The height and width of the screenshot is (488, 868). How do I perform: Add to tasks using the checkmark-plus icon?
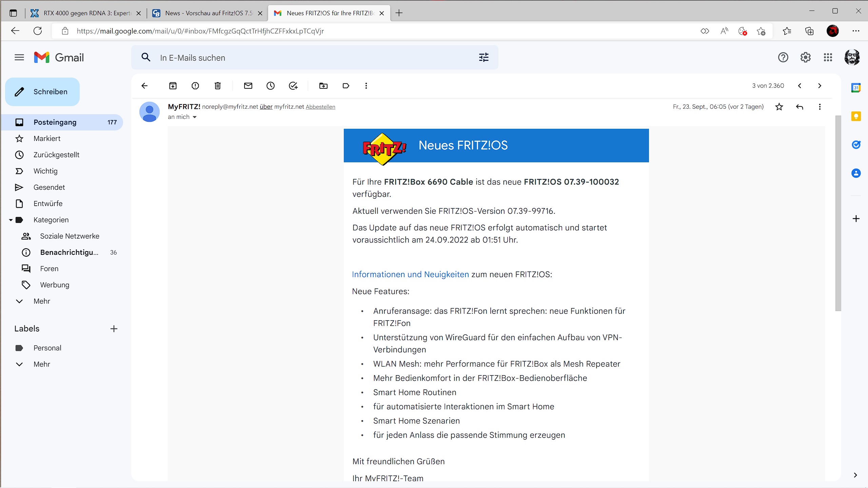pyautogui.click(x=293, y=86)
